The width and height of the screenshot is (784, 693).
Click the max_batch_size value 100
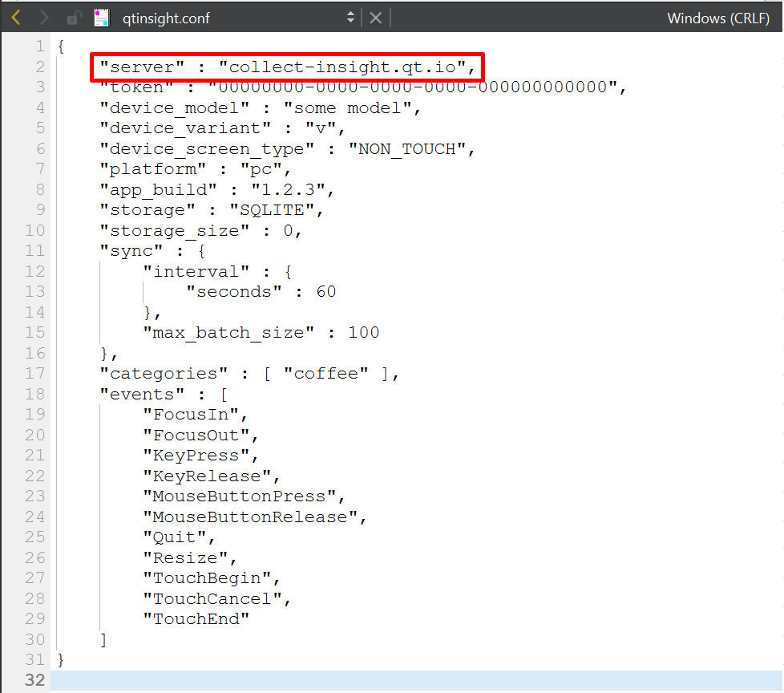pyautogui.click(x=363, y=333)
